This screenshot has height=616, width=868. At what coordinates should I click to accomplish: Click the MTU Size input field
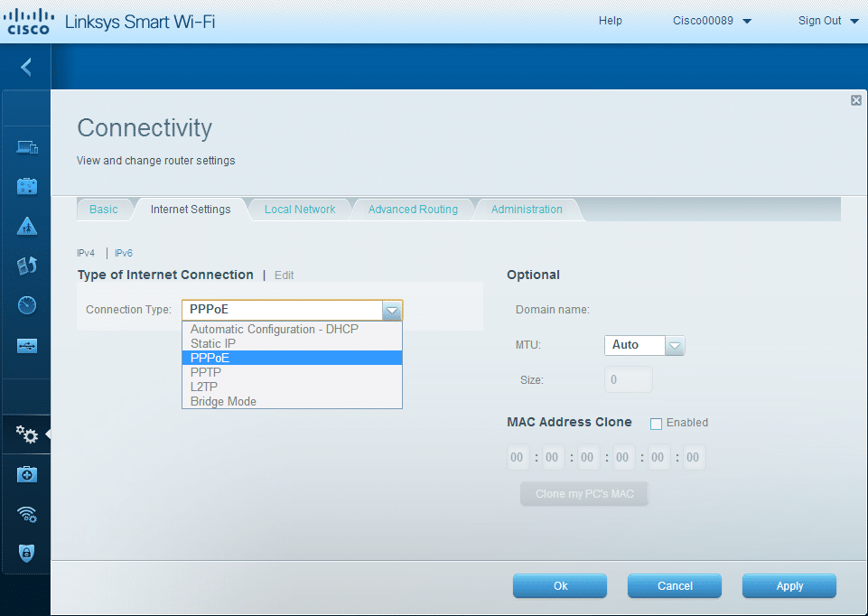click(629, 379)
